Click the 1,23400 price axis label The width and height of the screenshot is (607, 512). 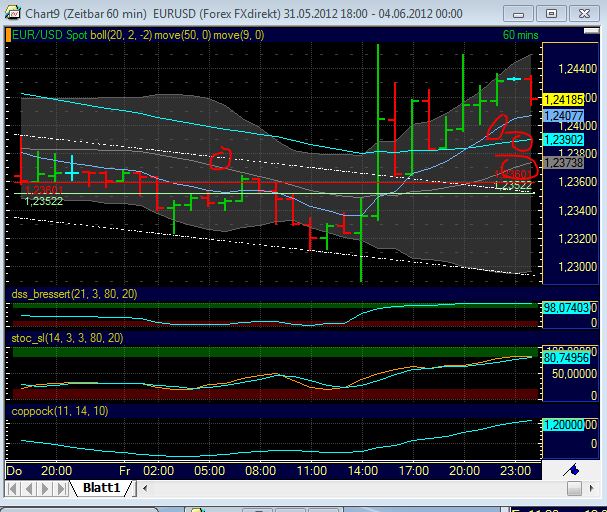point(577,211)
